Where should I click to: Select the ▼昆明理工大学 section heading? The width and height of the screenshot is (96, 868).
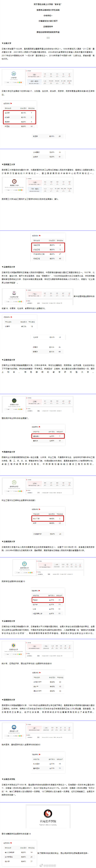(x=8, y=164)
